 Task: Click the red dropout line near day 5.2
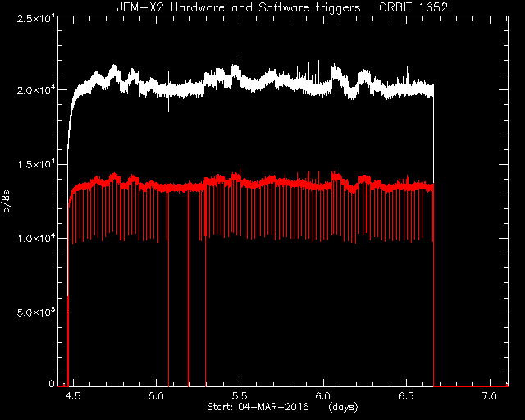(x=189, y=288)
